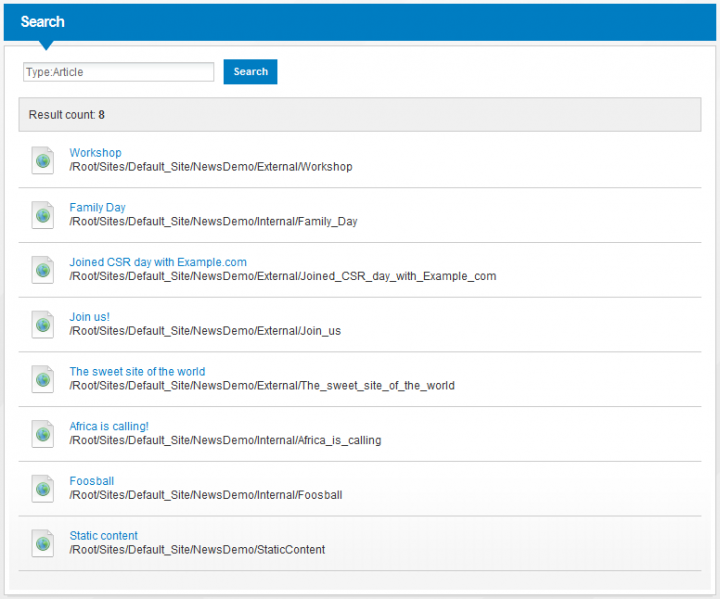Click the Result count: 8 text
720x599 pixels.
click(67, 115)
